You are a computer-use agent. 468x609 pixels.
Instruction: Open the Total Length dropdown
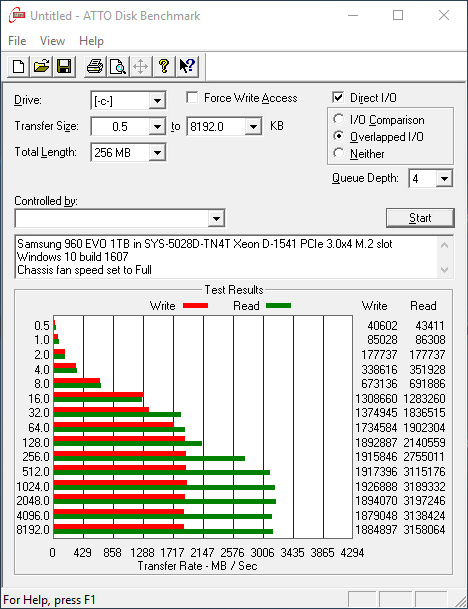157,153
